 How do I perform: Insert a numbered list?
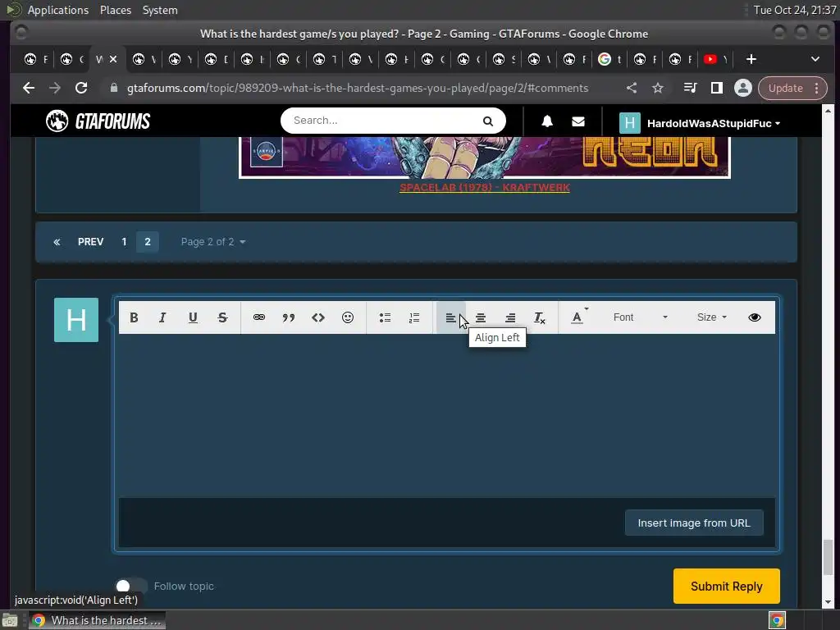click(x=414, y=317)
